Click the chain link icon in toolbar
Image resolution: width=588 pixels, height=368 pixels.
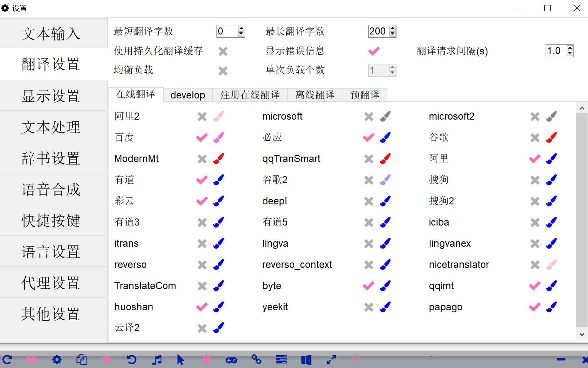[x=256, y=360]
